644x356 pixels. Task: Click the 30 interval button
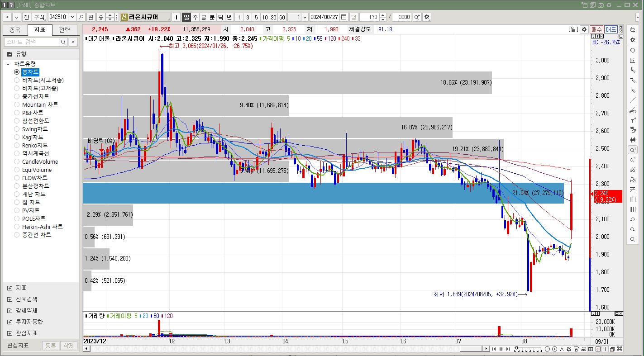(273, 17)
